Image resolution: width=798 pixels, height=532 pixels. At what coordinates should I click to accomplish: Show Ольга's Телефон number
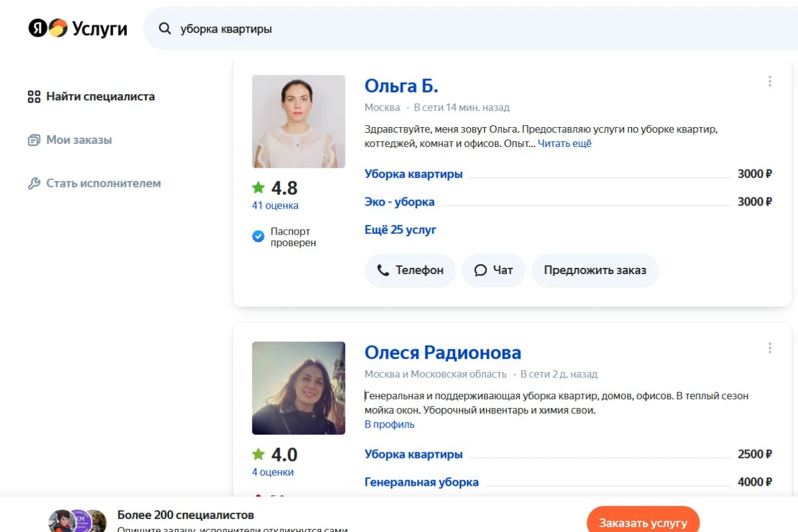410,270
